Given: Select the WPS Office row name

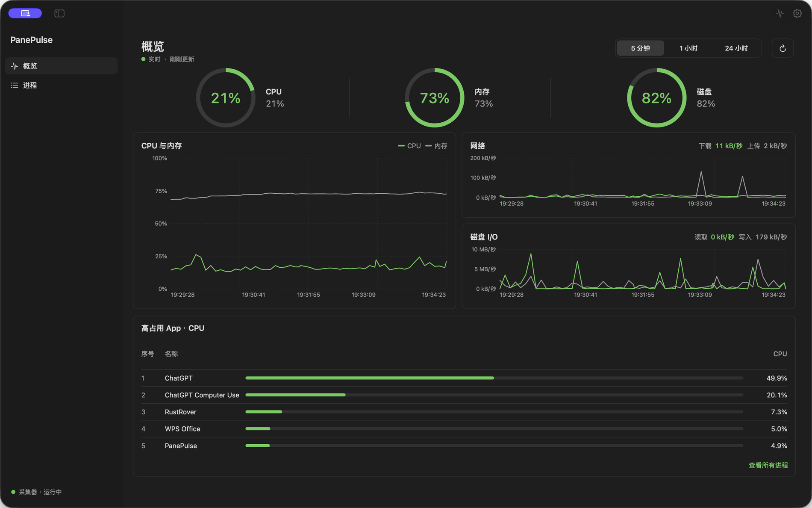Looking at the screenshot, I should point(182,429).
